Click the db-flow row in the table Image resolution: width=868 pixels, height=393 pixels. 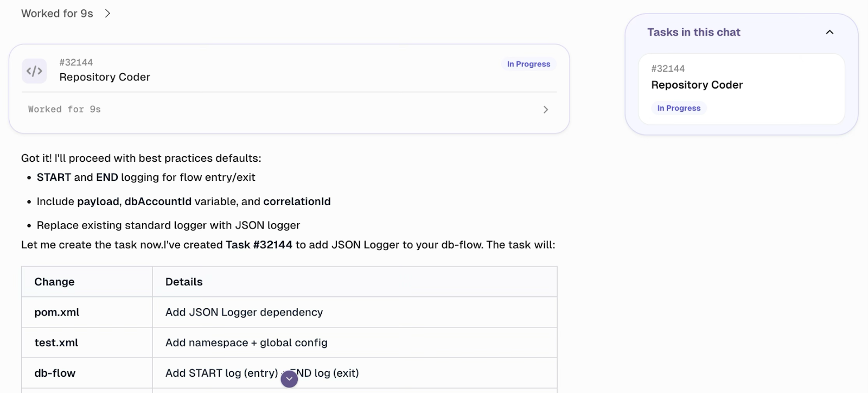tap(54, 372)
